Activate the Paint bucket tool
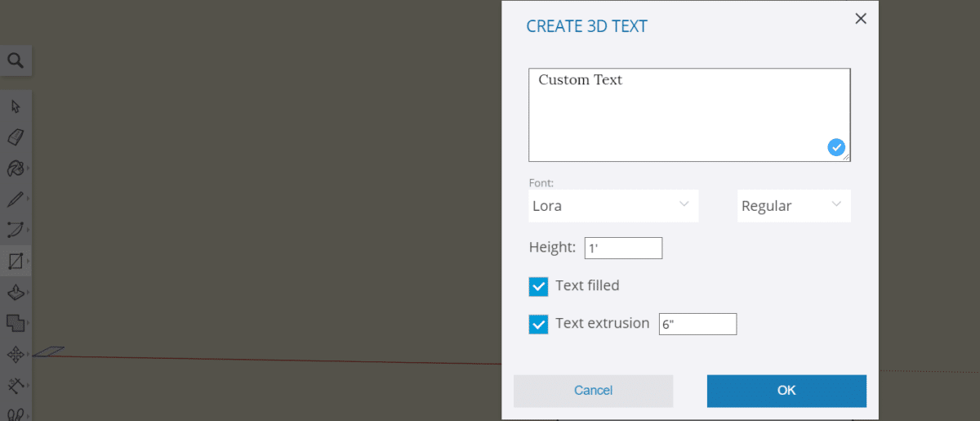Screen dimensions: 980x421 click(16, 168)
